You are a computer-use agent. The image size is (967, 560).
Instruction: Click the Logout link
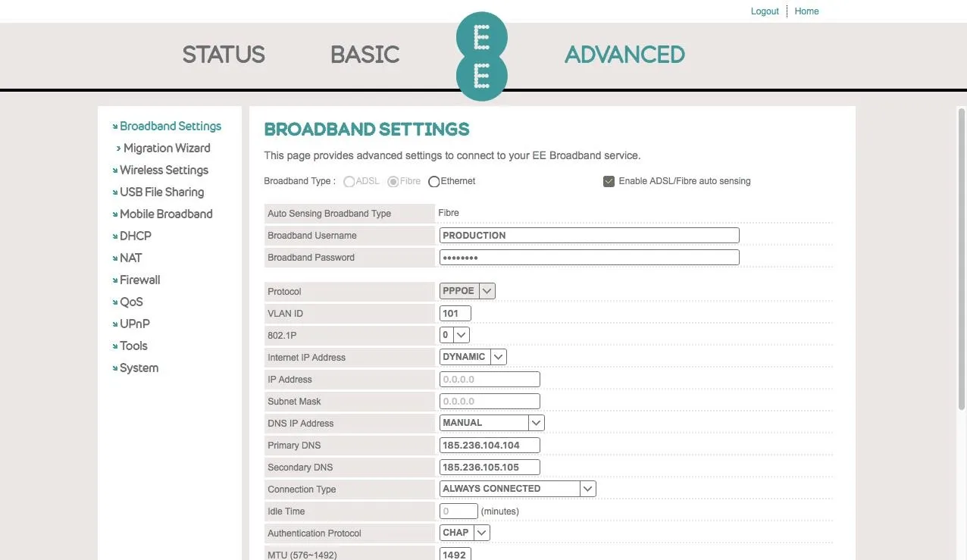765,11
